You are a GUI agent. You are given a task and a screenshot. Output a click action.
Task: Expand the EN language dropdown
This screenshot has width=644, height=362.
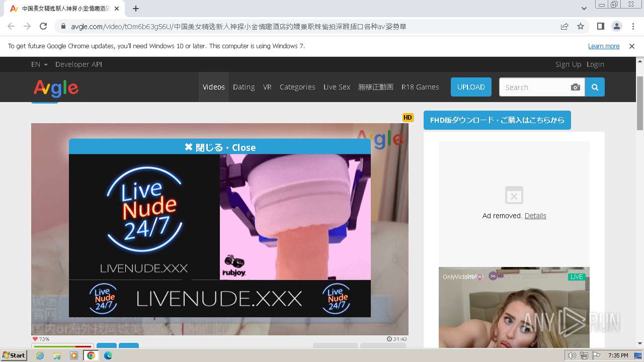pos(39,64)
